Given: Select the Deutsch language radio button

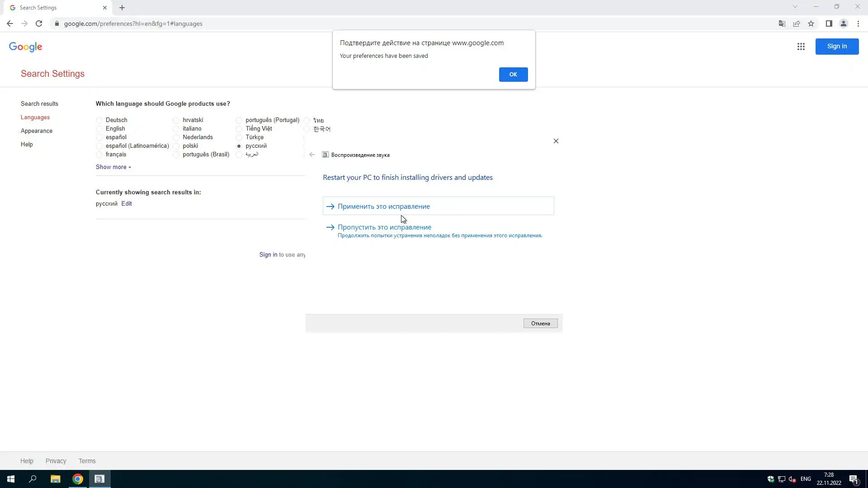Looking at the screenshot, I should point(99,120).
